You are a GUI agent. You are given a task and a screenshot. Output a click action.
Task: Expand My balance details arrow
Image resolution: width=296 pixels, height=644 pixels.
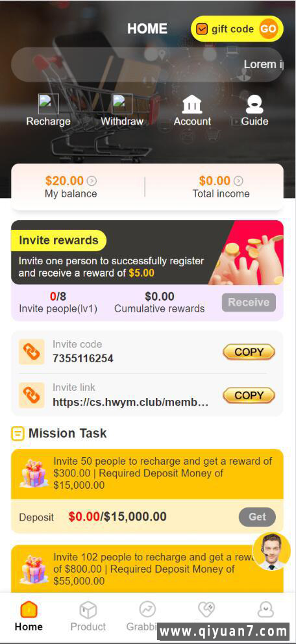[92, 180]
